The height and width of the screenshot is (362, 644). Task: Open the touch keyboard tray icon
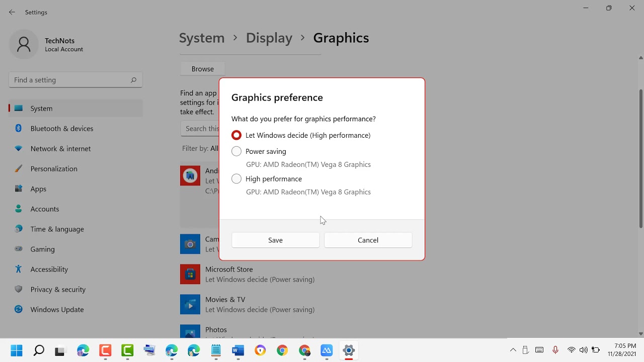pyautogui.click(x=539, y=350)
